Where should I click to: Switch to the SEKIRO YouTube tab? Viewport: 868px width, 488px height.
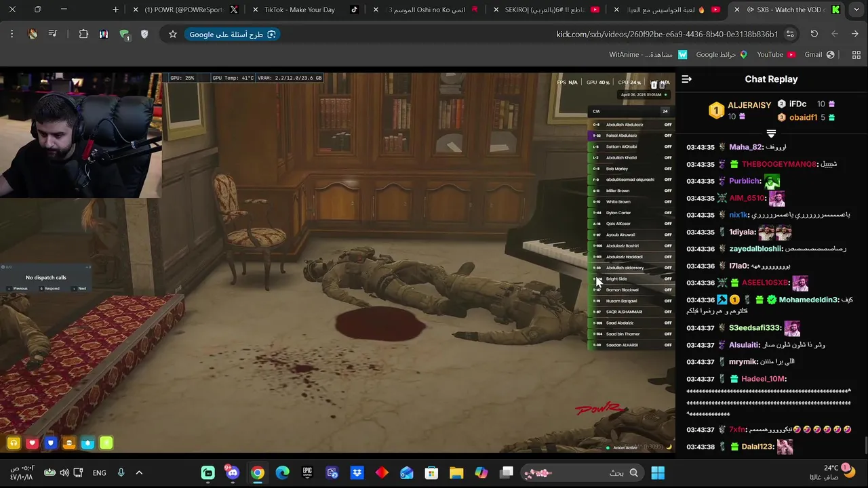click(547, 9)
